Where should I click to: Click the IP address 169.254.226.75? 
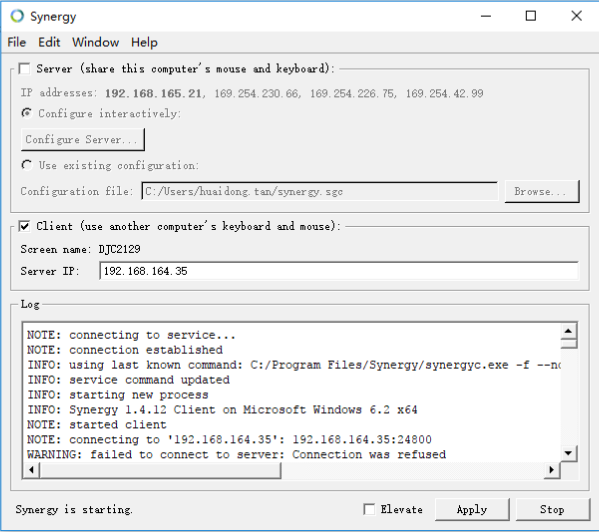pos(352,94)
